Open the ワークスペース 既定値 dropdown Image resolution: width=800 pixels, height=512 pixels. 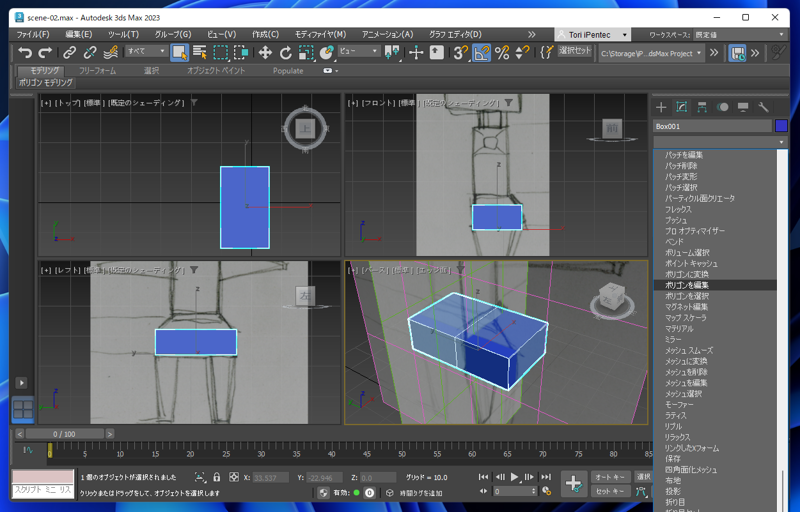(x=739, y=35)
